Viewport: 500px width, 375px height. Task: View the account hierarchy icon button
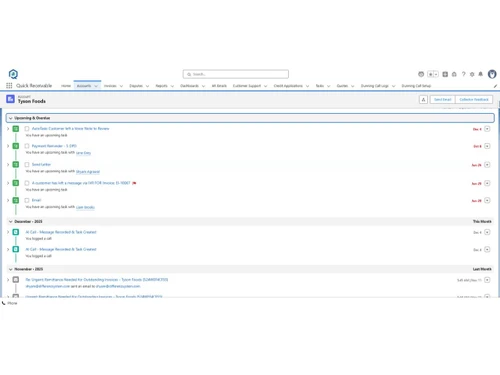[423, 99]
